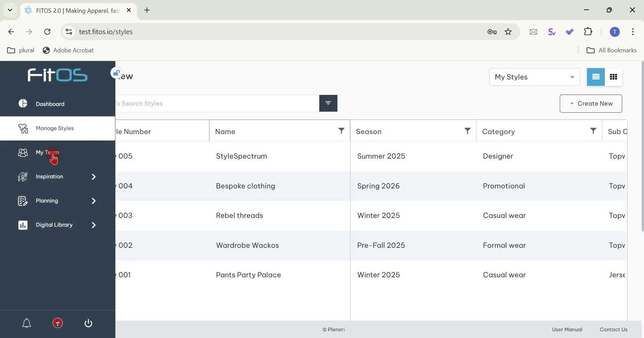The height and width of the screenshot is (338, 644).
Task: Select Manage Styles menu item
Action: [x=58, y=128]
